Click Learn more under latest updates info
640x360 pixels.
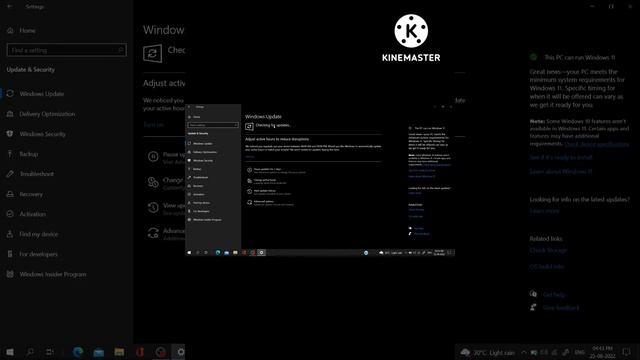(x=544, y=211)
